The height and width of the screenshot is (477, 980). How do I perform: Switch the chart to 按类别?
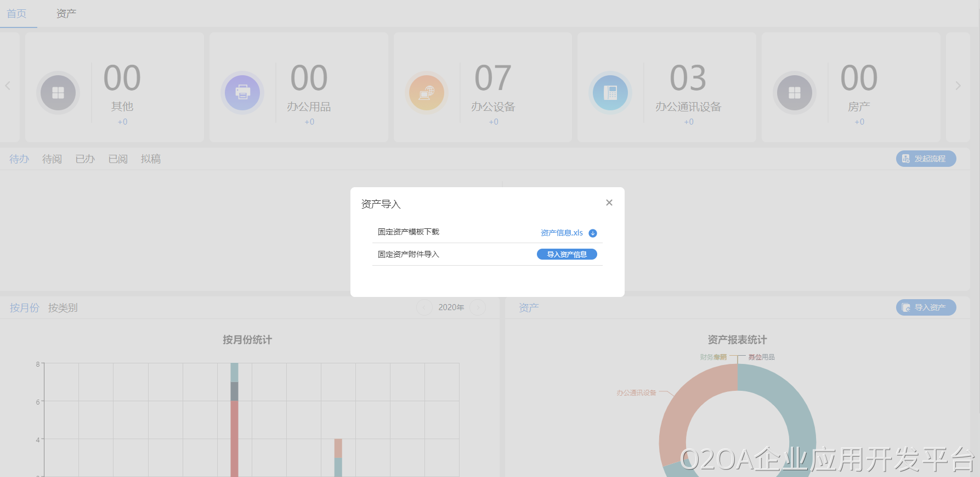pyautogui.click(x=63, y=308)
